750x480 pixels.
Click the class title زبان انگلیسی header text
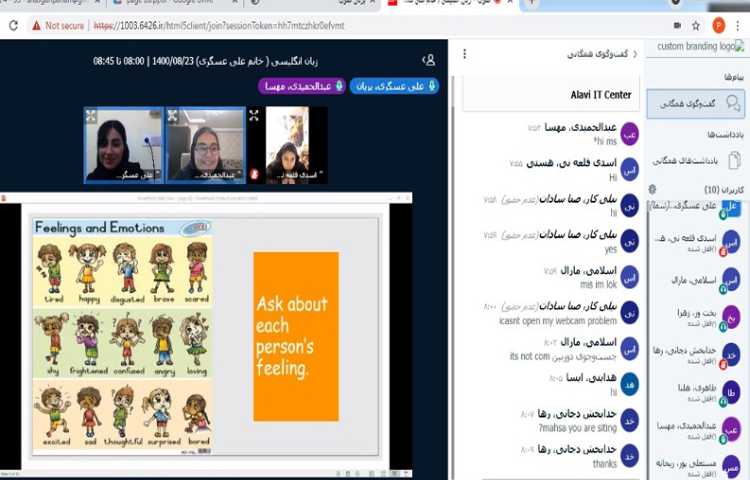point(205,61)
